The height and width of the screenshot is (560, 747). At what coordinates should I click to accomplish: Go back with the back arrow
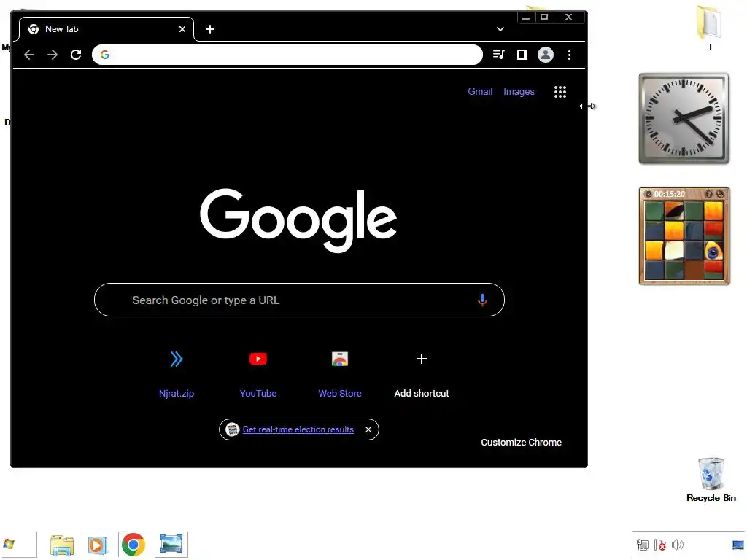(x=29, y=55)
